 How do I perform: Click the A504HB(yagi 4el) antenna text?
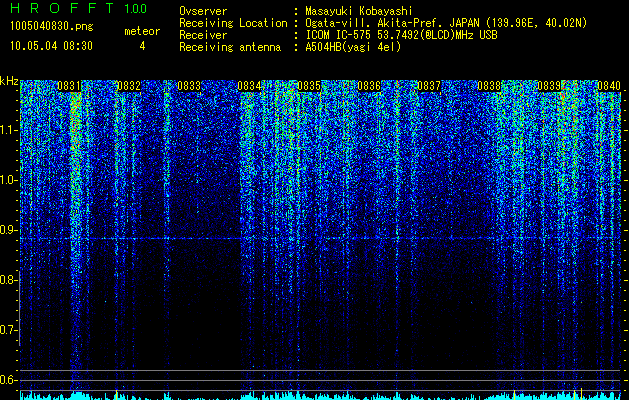(x=353, y=47)
